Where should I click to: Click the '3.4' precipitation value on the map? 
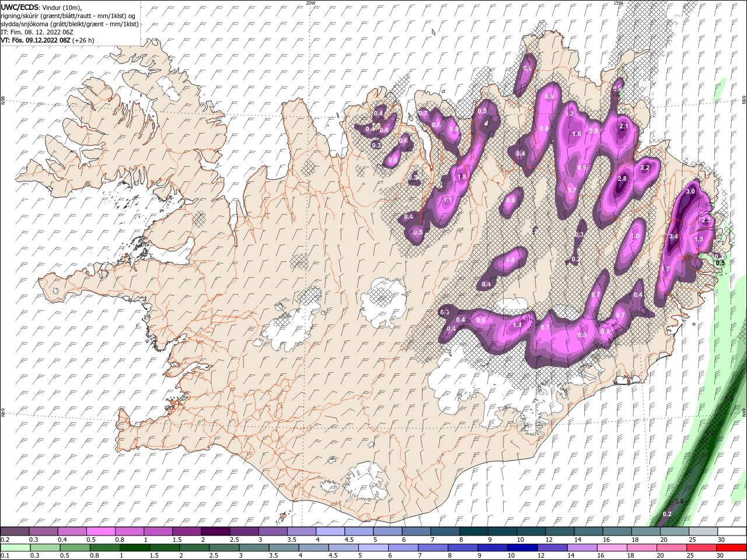tap(673, 236)
